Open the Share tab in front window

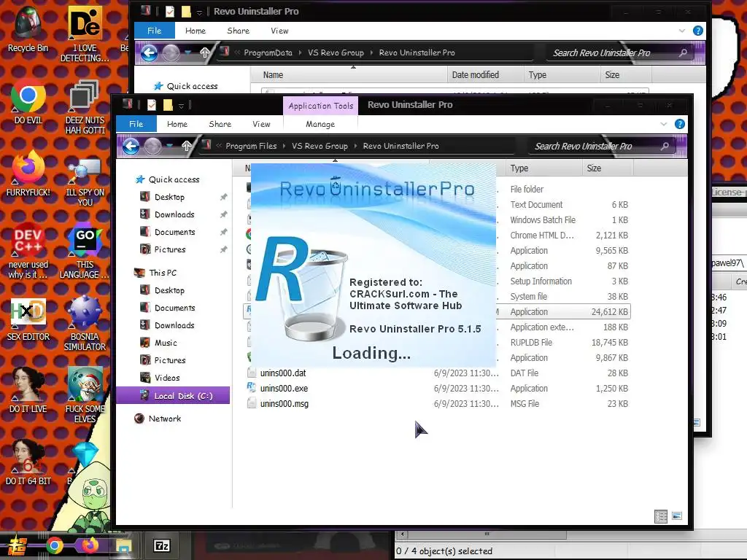pos(220,124)
